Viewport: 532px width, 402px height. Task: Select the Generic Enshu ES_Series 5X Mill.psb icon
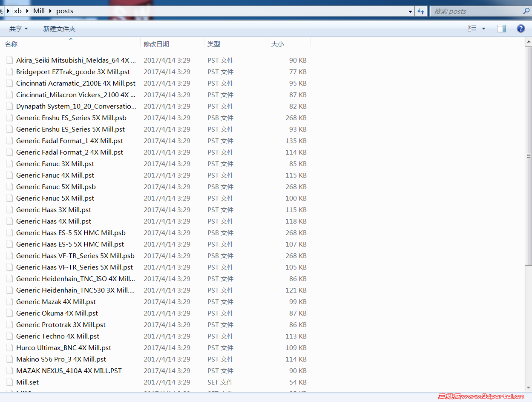9,118
